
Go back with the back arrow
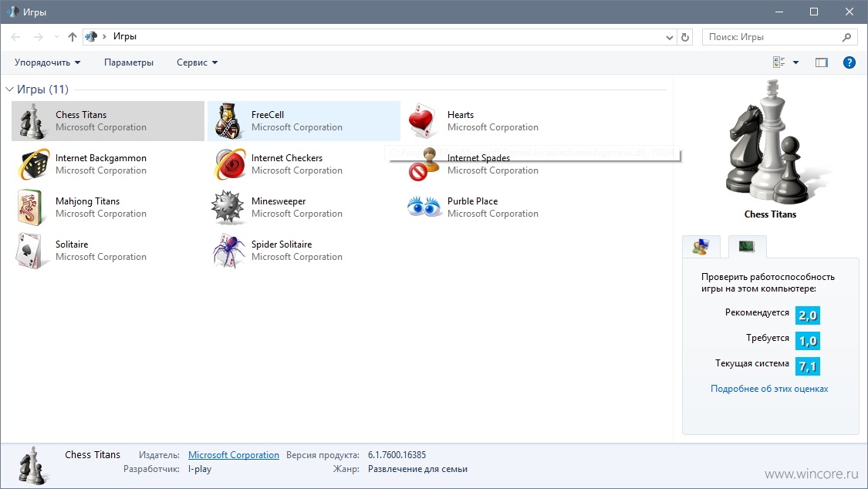[15, 37]
